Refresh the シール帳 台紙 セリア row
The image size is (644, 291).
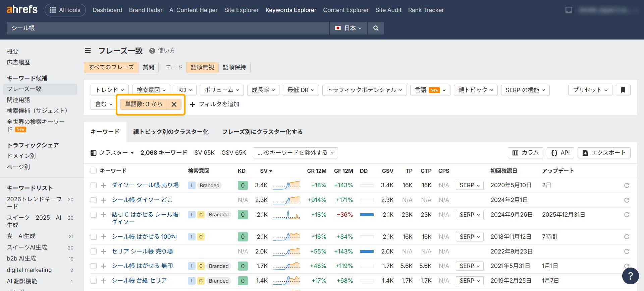(627, 281)
